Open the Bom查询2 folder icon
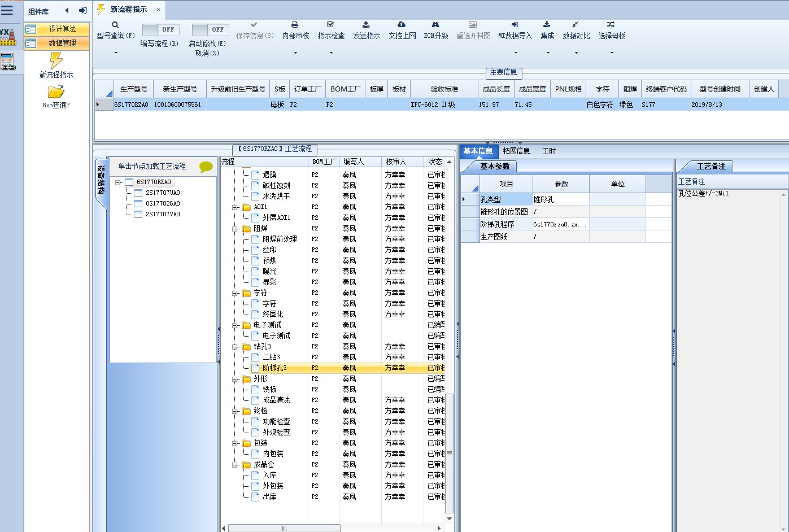Screen dimensions: 789x532 click(x=56, y=91)
